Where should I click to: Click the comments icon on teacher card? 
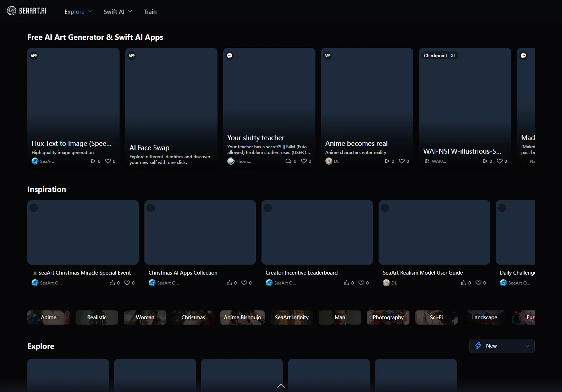[288, 161]
